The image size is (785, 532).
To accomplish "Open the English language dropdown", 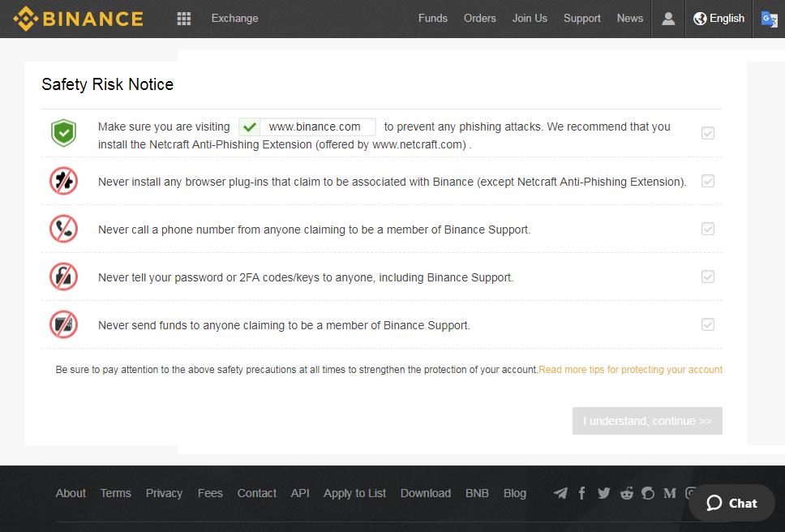I will coord(719,19).
